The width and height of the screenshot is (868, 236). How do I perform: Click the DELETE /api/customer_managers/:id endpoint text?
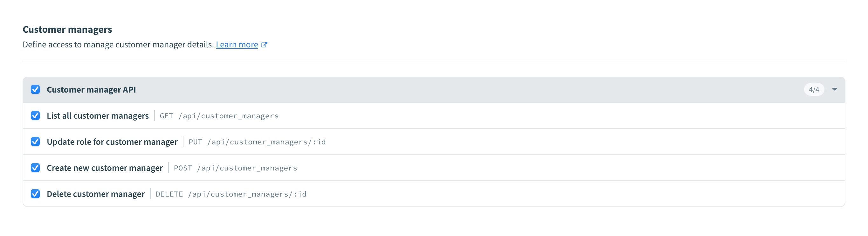pyautogui.click(x=231, y=194)
